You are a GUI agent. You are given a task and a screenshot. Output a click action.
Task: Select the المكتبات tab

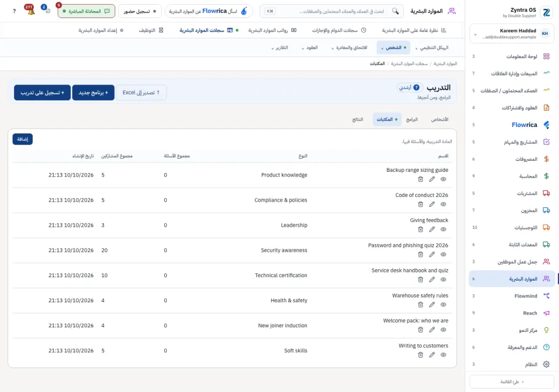[387, 119]
